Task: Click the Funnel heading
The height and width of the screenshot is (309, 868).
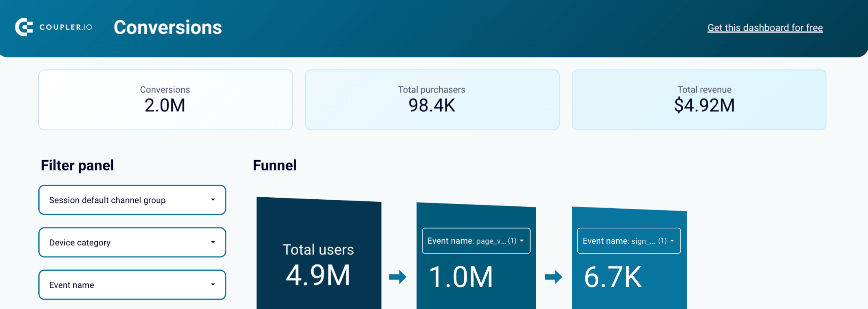Action: coord(275,166)
